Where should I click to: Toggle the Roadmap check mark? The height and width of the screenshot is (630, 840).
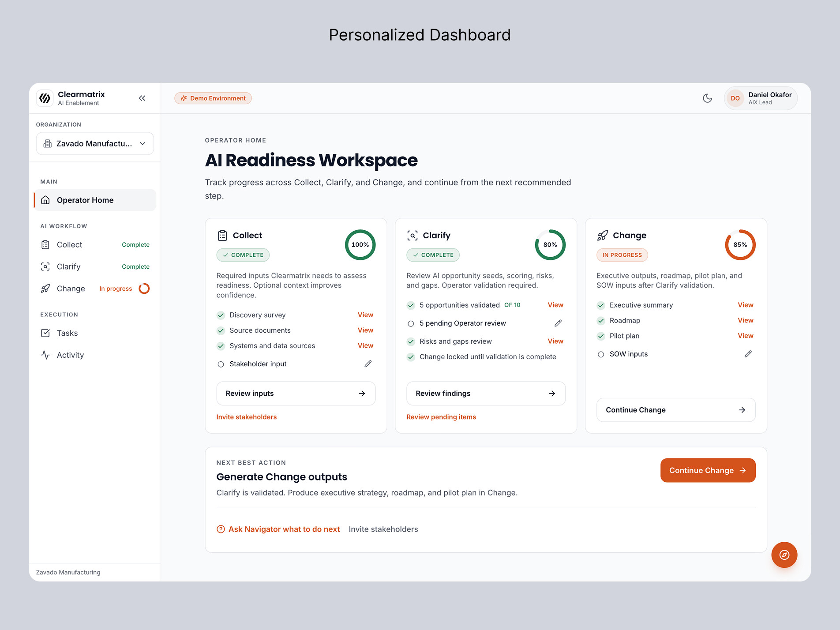coord(601,321)
